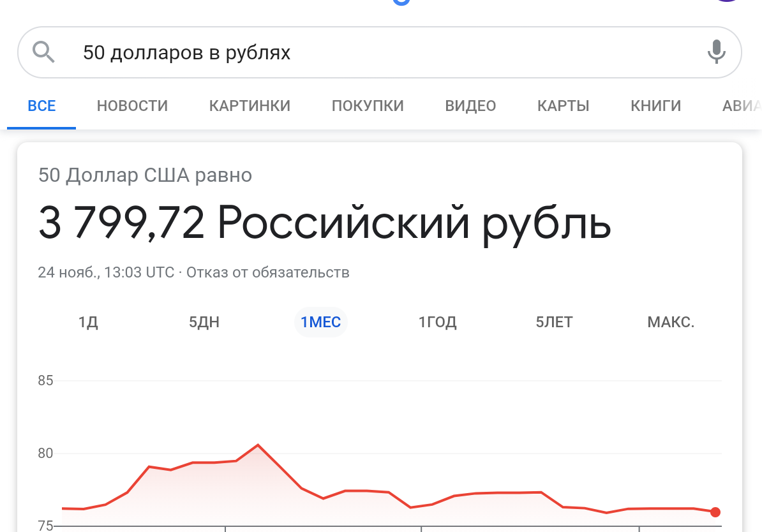
Task: Click the red endpoint dot on chart
Action: (x=715, y=512)
